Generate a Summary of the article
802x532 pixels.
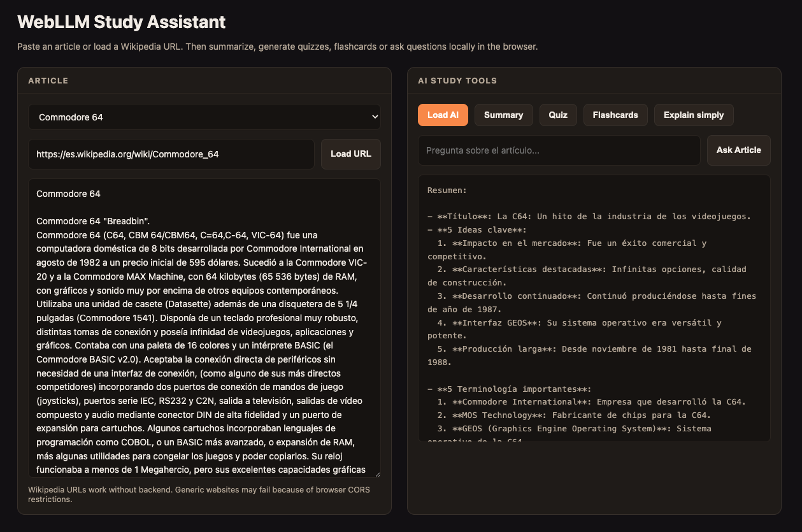pyautogui.click(x=503, y=115)
